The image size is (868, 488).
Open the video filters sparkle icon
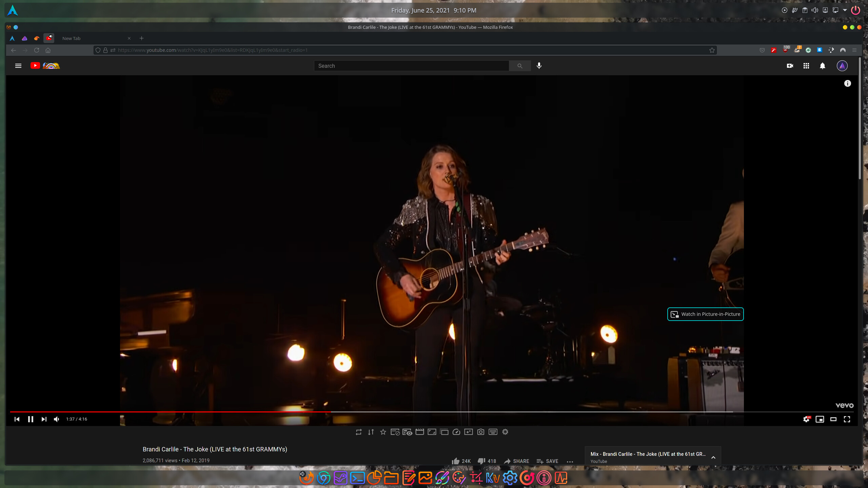click(x=469, y=432)
